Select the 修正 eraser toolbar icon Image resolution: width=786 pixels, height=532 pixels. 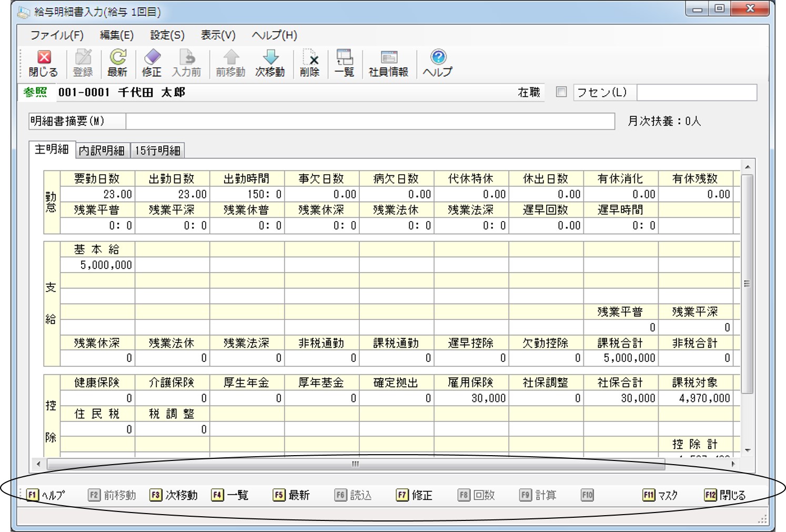pyautogui.click(x=152, y=64)
